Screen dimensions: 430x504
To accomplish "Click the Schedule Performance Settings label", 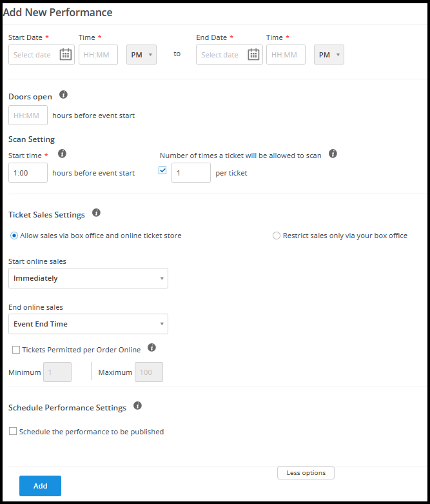I will 67,408.
